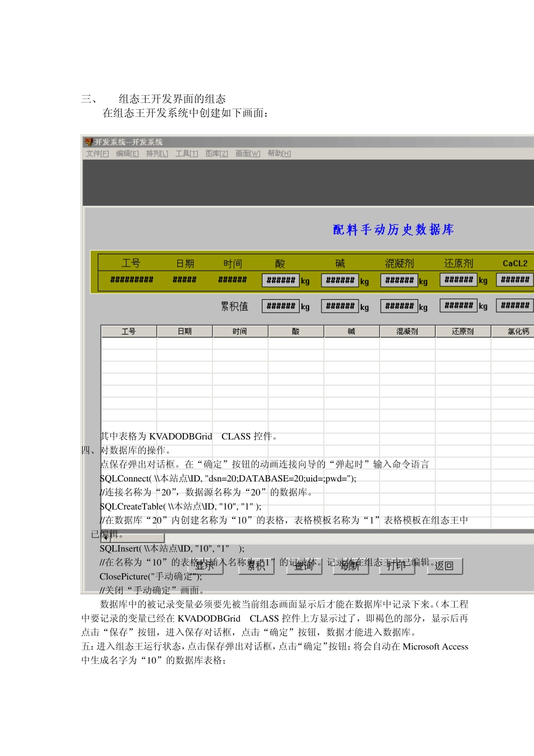The width and height of the screenshot is (534, 756).
Task: Click the 显示 button
Action: pos(205,565)
